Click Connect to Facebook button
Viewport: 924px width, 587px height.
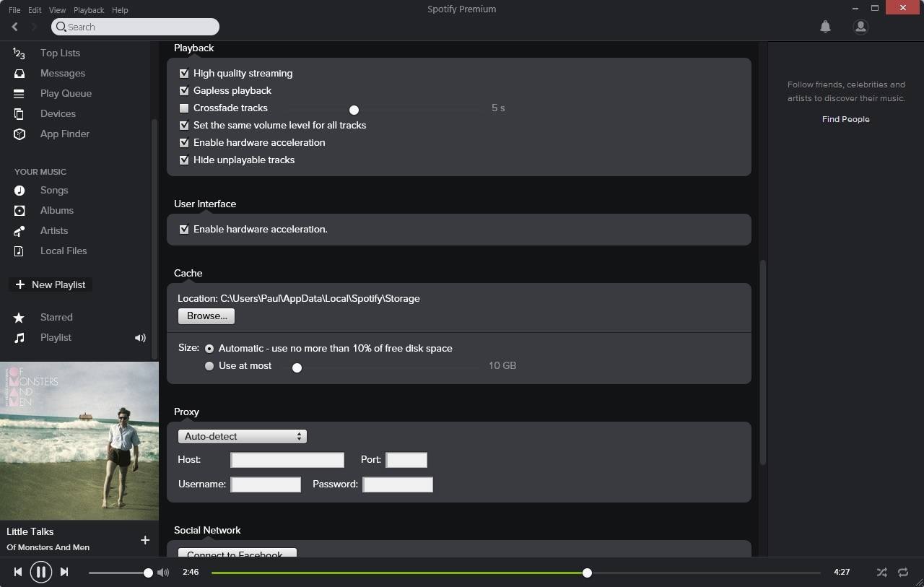click(237, 553)
